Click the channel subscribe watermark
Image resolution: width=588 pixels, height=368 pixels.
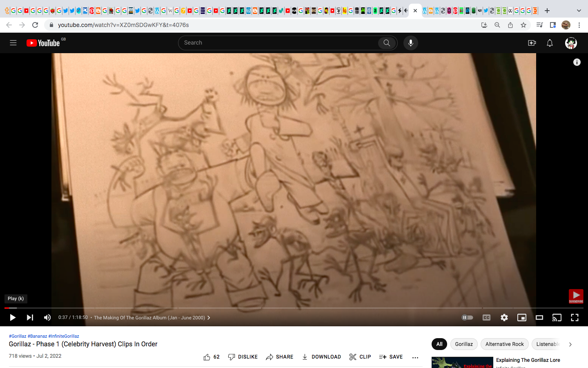click(x=576, y=296)
